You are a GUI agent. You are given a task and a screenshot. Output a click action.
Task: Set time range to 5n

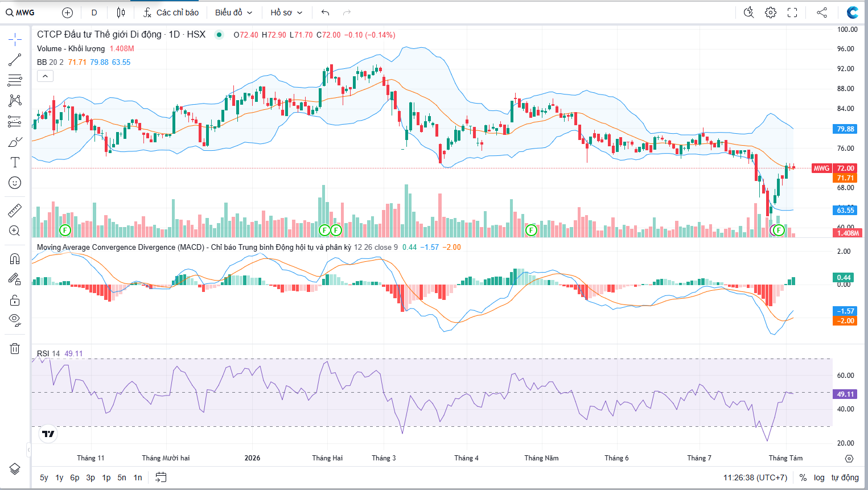[x=122, y=477]
